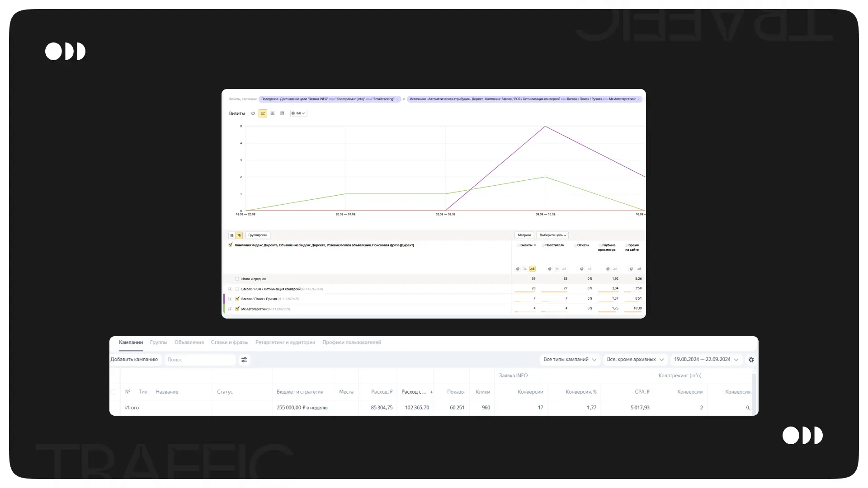Open the Выберите цель dropdown
This screenshot has width=868, height=488.
tap(552, 235)
